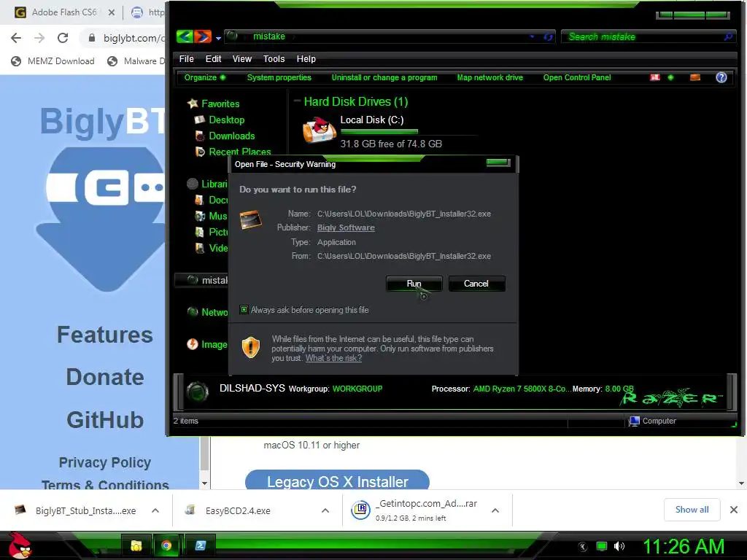This screenshot has width=747, height=560.
Task: Open the Help menu
Action: [306, 58]
